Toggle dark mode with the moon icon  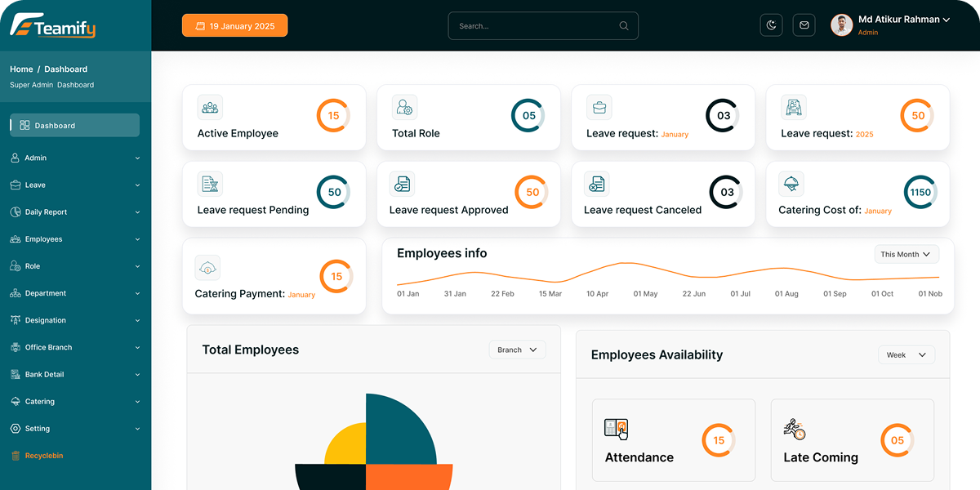click(x=771, y=25)
